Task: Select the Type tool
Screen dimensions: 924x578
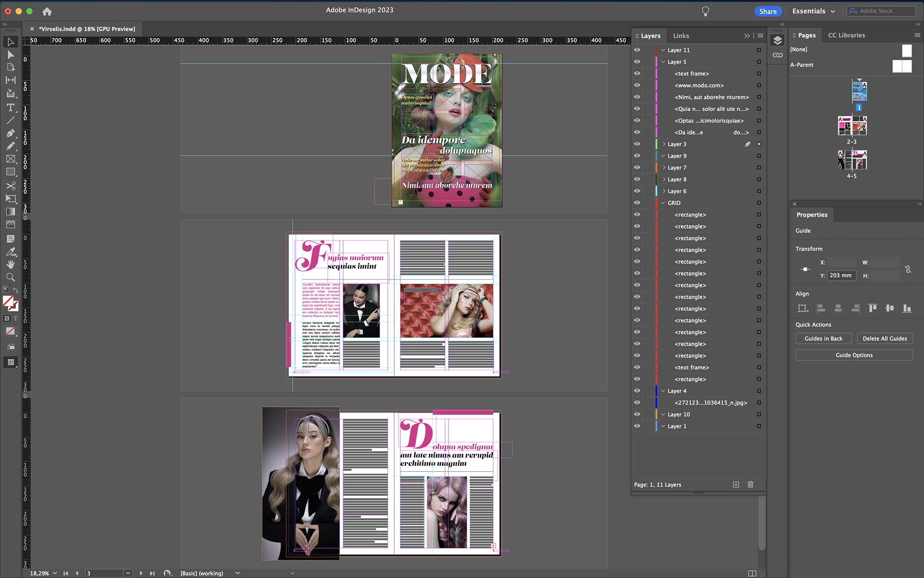Action: pyautogui.click(x=11, y=107)
